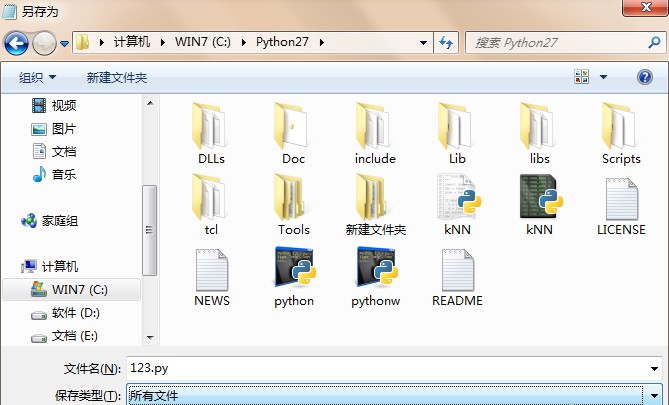This screenshot has width=669, height=405.
Task: Click the refresh arrows button
Action: [x=446, y=42]
